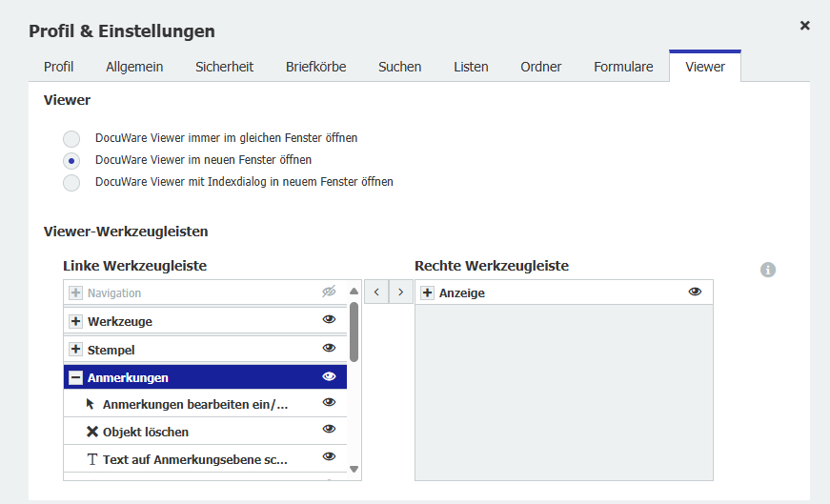Image resolution: width=830 pixels, height=504 pixels.
Task: Click the info icon beside the toolbars
Action: (768, 270)
